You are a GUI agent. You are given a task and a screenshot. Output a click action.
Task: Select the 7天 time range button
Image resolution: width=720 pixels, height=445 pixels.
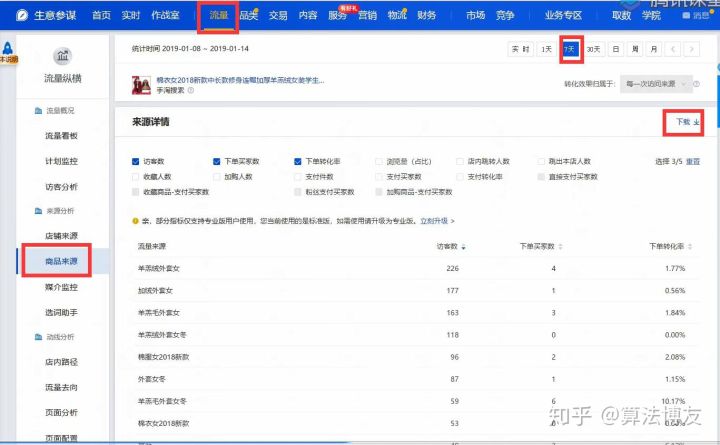[x=570, y=49]
